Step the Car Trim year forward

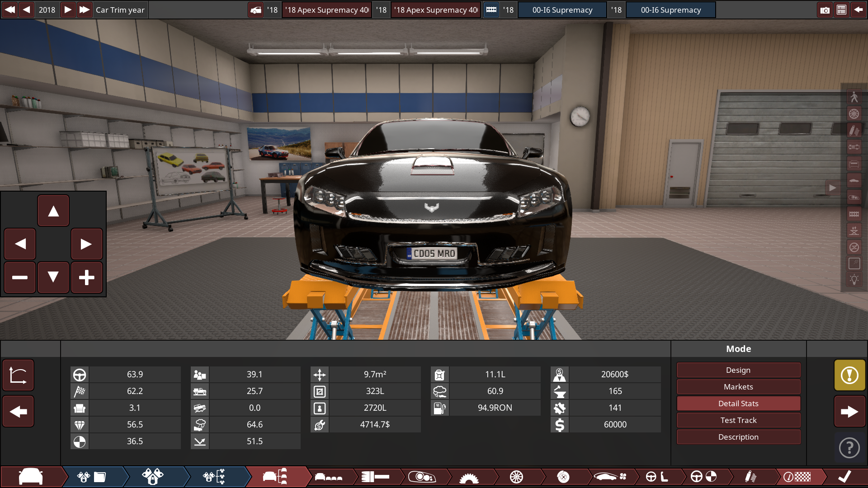click(68, 9)
